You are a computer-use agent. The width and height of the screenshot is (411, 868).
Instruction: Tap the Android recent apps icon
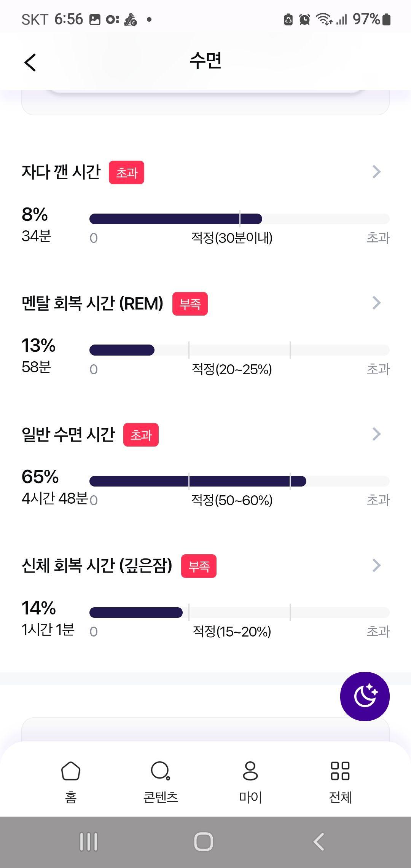[89, 842]
